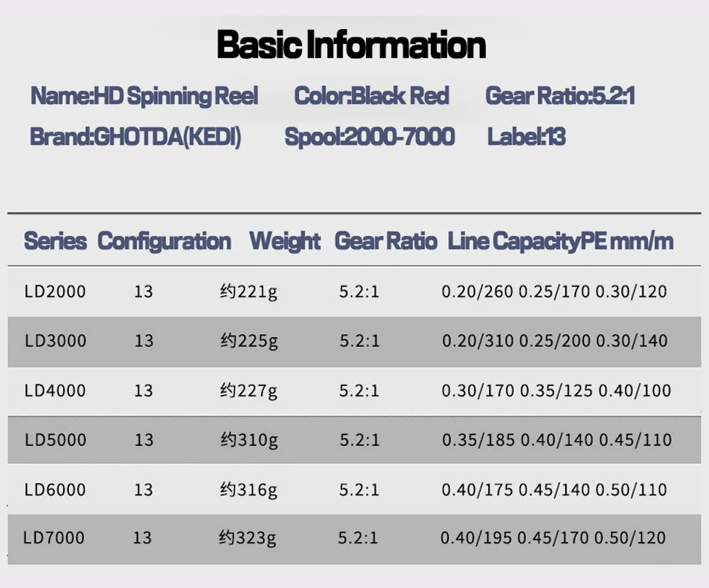Click the LD5000 series cell
The height and width of the screenshot is (588, 709).
[55, 440]
